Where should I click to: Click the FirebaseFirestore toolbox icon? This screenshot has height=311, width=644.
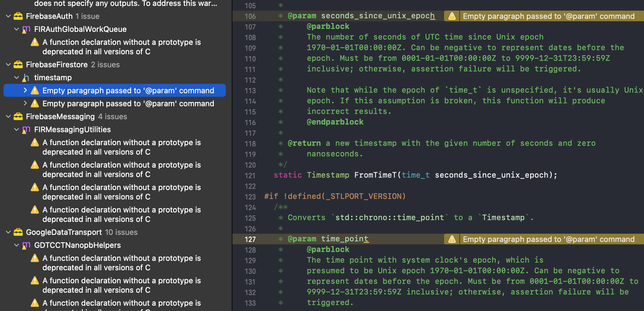[18, 65]
